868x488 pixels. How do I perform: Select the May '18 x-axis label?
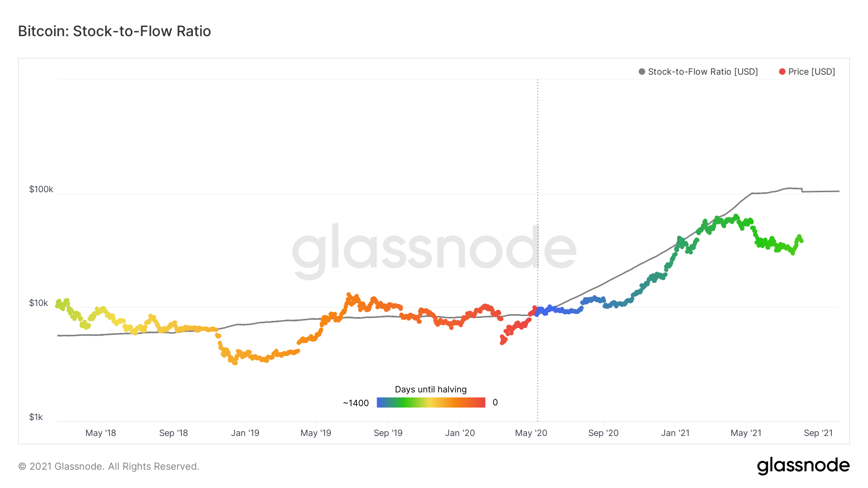(x=101, y=433)
